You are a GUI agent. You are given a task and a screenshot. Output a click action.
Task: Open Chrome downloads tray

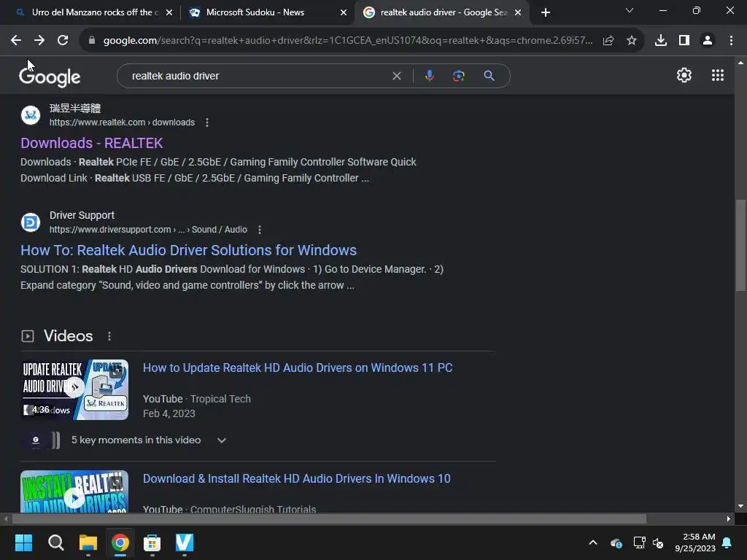point(661,41)
